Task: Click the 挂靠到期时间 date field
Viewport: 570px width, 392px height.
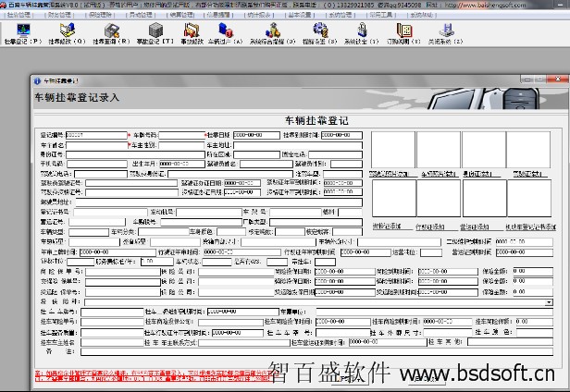Action: [341, 135]
